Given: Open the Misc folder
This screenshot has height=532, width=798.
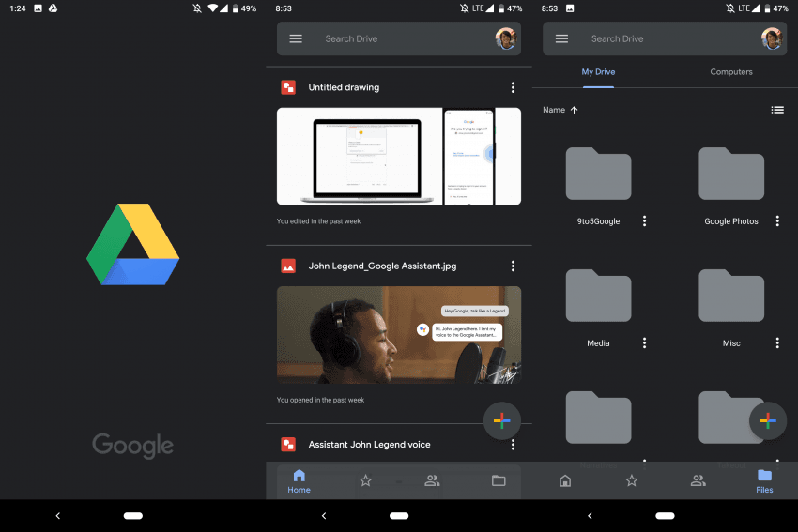Looking at the screenshot, I should coord(730,296).
